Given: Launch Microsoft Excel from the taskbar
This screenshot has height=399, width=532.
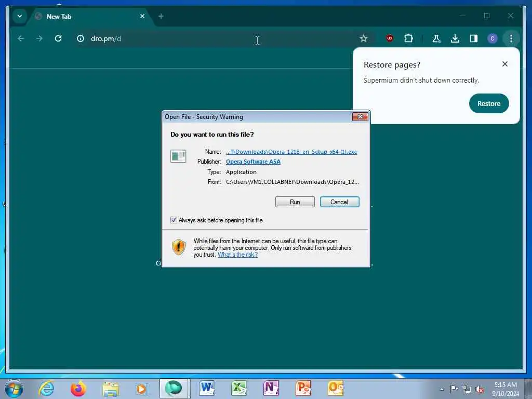Looking at the screenshot, I should click(238, 388).
